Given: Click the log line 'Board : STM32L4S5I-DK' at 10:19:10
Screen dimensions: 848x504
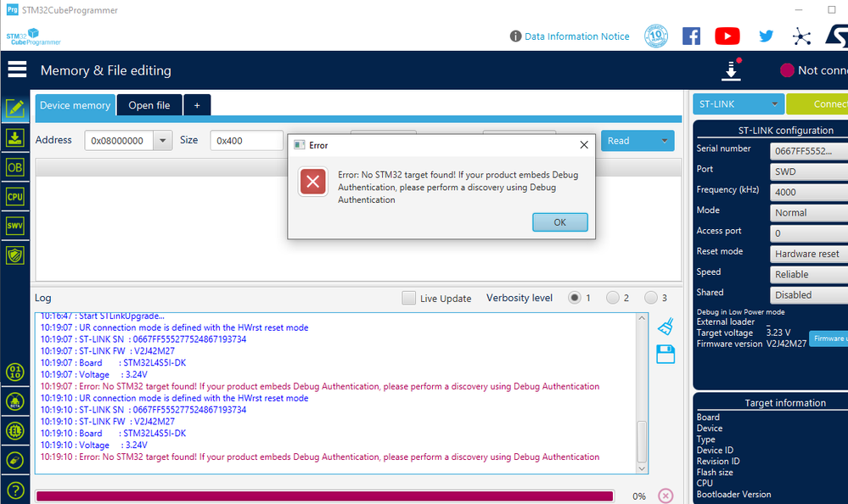Looking at the screenshot, I should pos(113,434).
